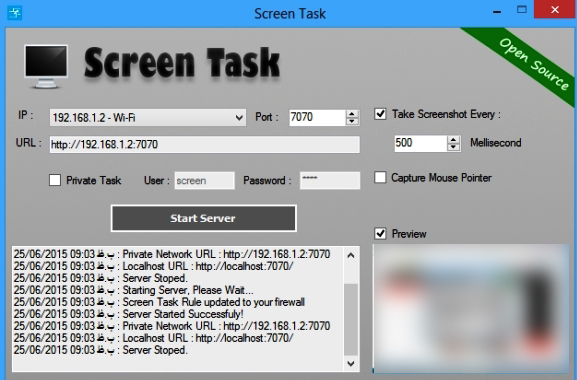Click the 500 millisecond interval field
Screen dimensions: 577x380
tap(421, 143)
